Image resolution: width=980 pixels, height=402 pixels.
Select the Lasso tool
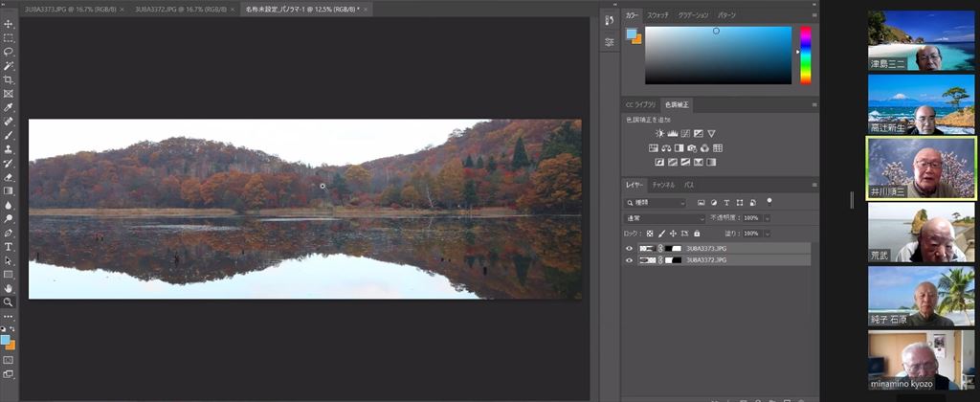(9, 52)
